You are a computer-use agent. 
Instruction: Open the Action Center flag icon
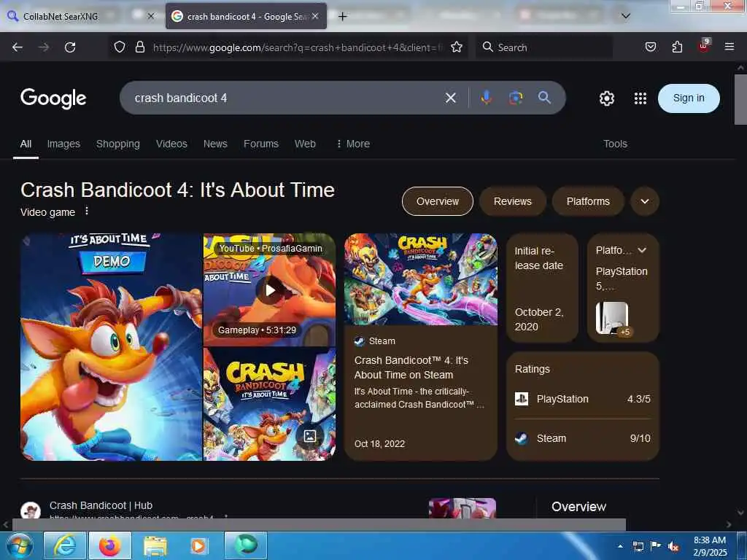coord(656,546)
